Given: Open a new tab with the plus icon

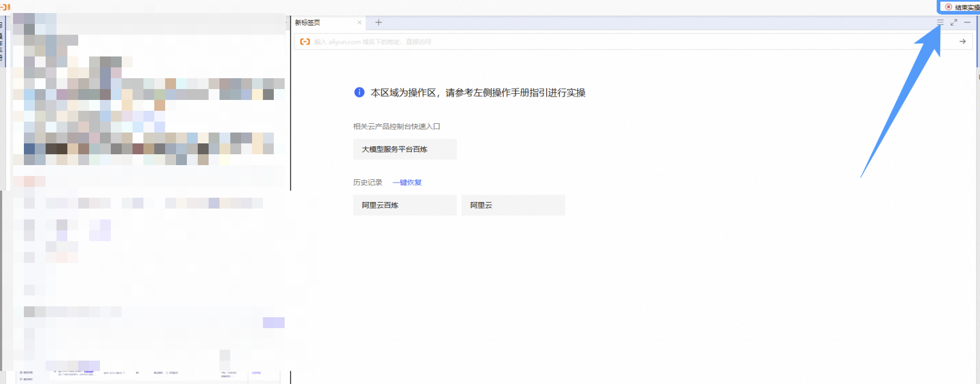Looking at the screenshot, I should pos(379,22).
